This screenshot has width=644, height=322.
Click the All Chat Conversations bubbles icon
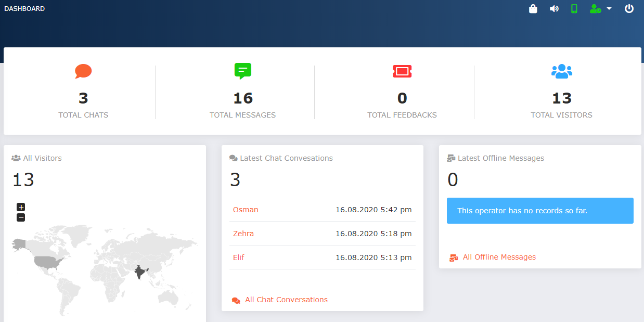(x=236, y=300)
